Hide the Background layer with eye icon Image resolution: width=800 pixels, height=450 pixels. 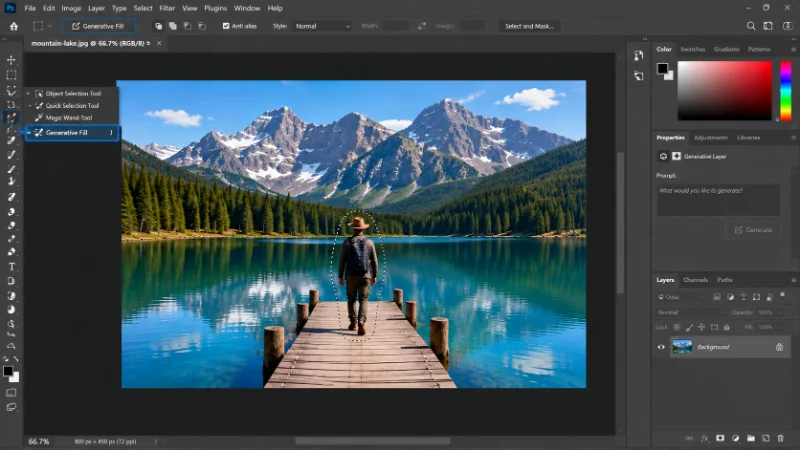pyautogui.click(x=661, y=347)
